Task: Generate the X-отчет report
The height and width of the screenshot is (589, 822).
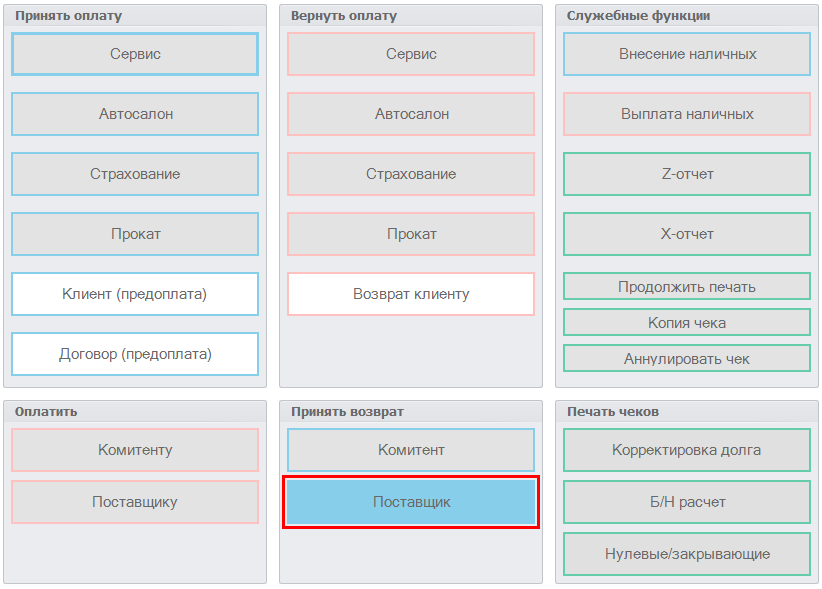Action: 687,234
